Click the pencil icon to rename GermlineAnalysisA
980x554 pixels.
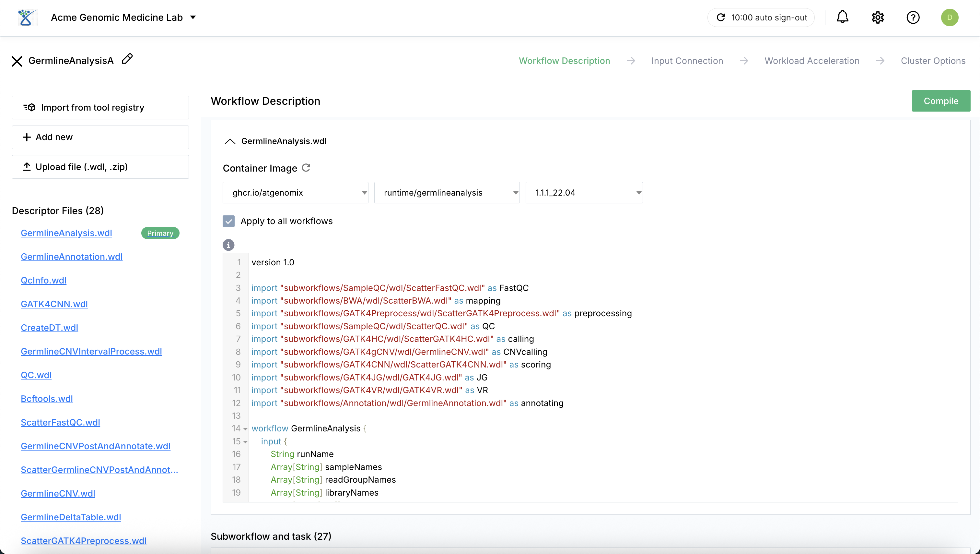tap(127, 59)
